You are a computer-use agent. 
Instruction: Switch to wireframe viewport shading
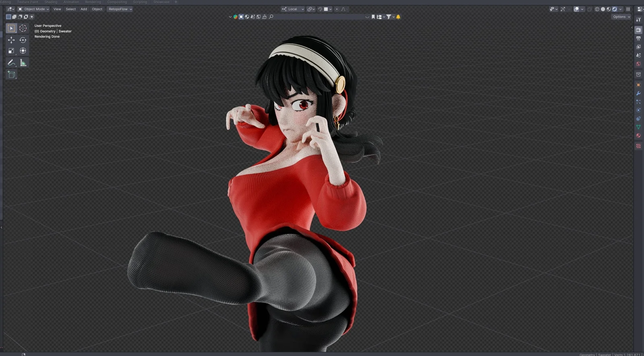pos(597,9)
